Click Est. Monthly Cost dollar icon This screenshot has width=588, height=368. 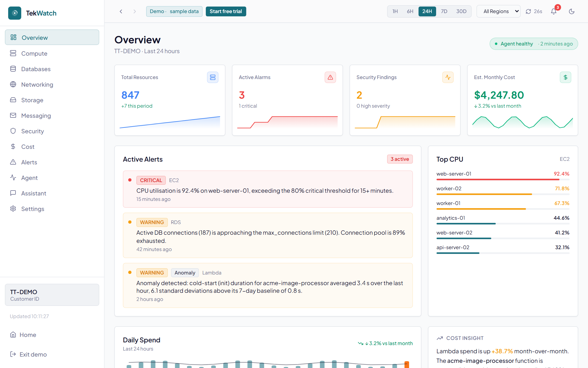point(565,77)
